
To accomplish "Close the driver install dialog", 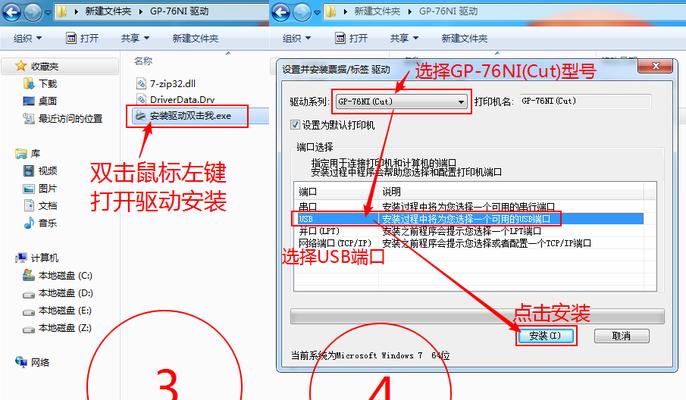I will (x=655, y=66).
